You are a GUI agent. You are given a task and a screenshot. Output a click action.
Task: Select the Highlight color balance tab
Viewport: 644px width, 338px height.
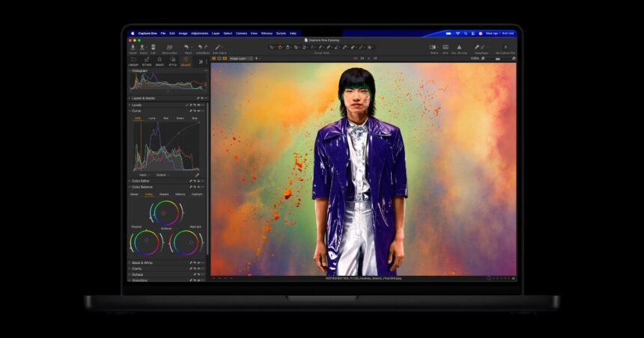pos(197,194)
